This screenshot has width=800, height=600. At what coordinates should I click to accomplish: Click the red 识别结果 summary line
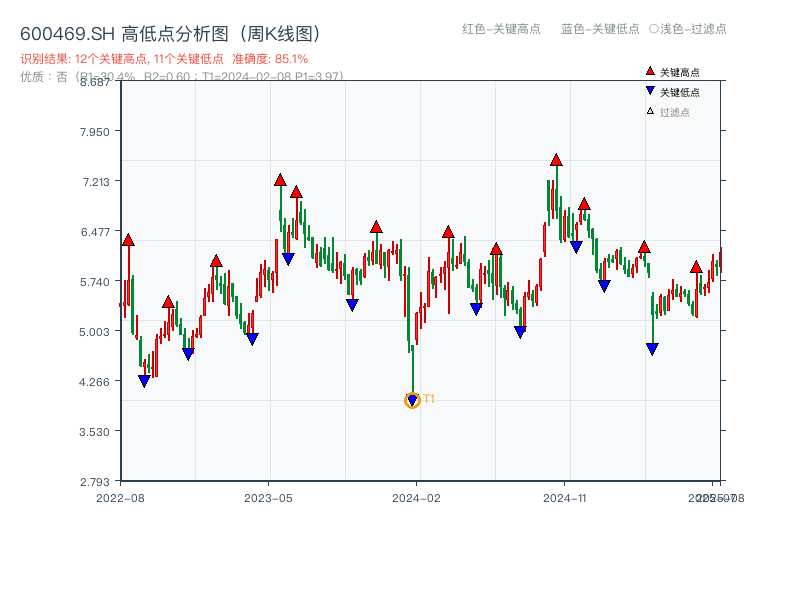pyautogui.click(x=164, y=59)
